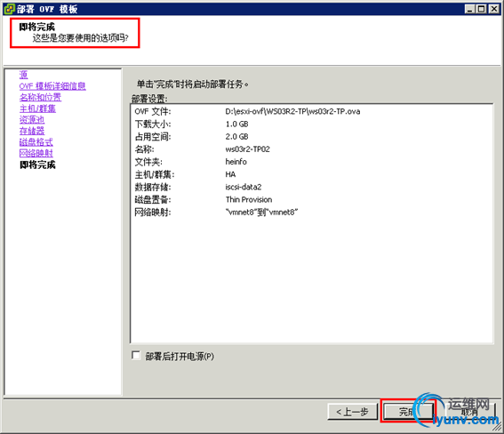Maximize the 部署 OVF 模板 window

(x=482, y=9)
